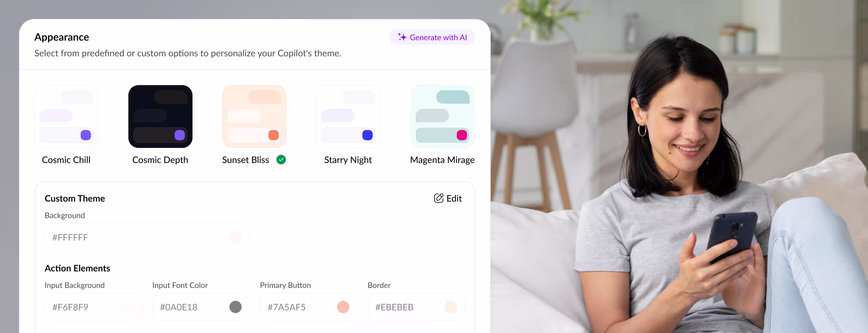The width and height of the screenshot is (868, 333).
Task: Click the pencil Edit icon in Custom Theme
Action: (x=438, y=198)
